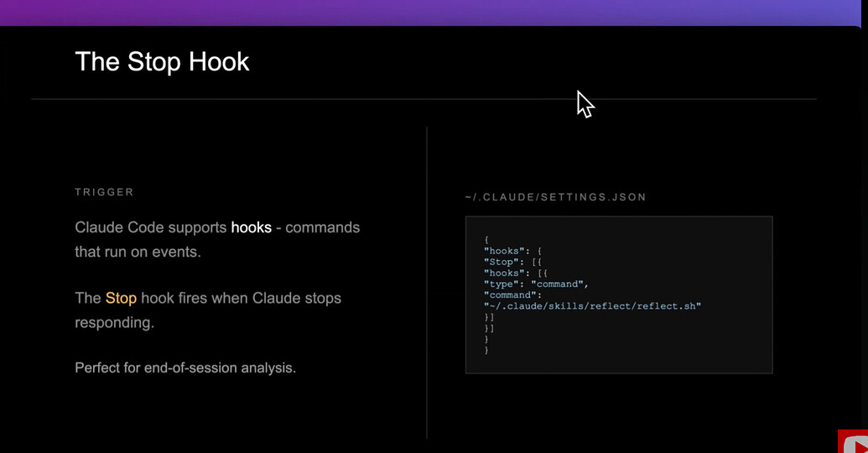Click 'that run on events.' text line
The height and width of the screenshot is (453, 868).
(138, 252)
